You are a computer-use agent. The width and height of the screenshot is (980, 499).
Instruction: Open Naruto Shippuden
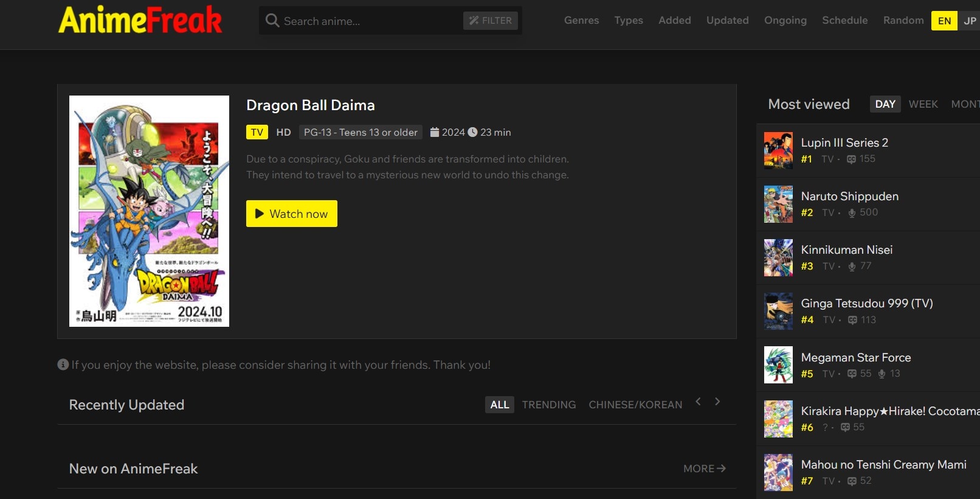[850, 196]
